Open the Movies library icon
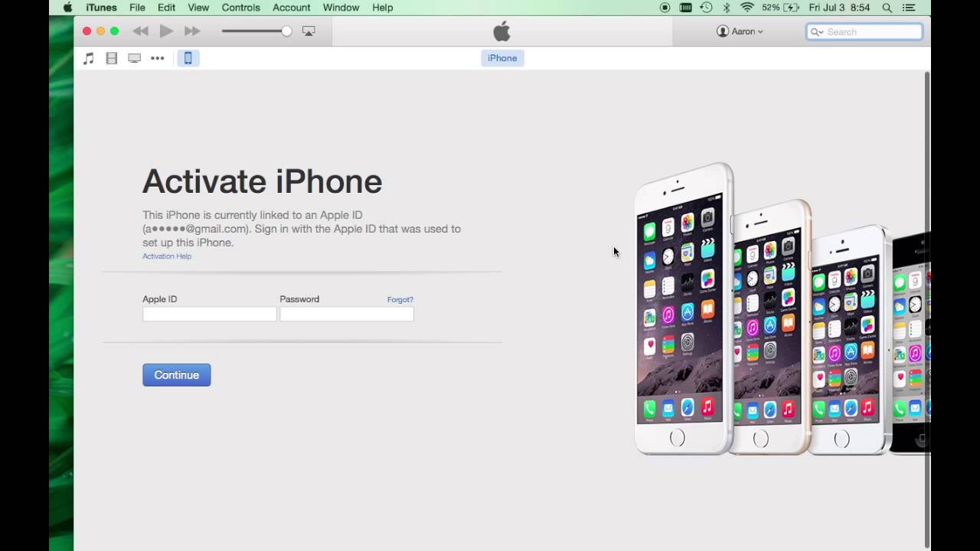The height and width of the screenshot is (551, 980). [x=112, y=58]
